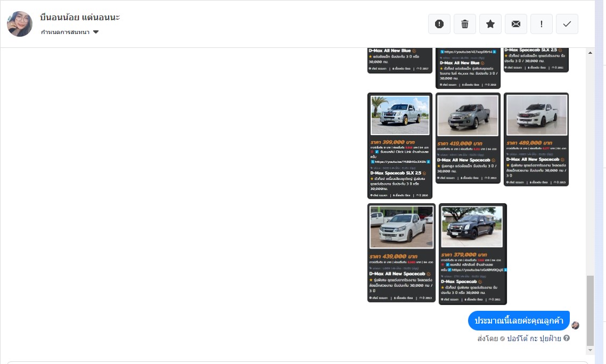606x364 pixels.
Task: Click the price text ราคา 379,000 บาท
Action: (464, 255)
